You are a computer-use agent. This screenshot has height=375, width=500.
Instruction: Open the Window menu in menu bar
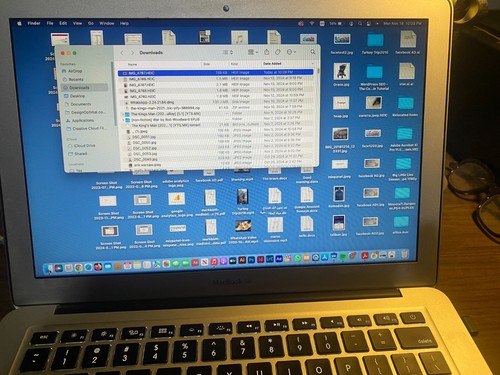pos(107,23)
